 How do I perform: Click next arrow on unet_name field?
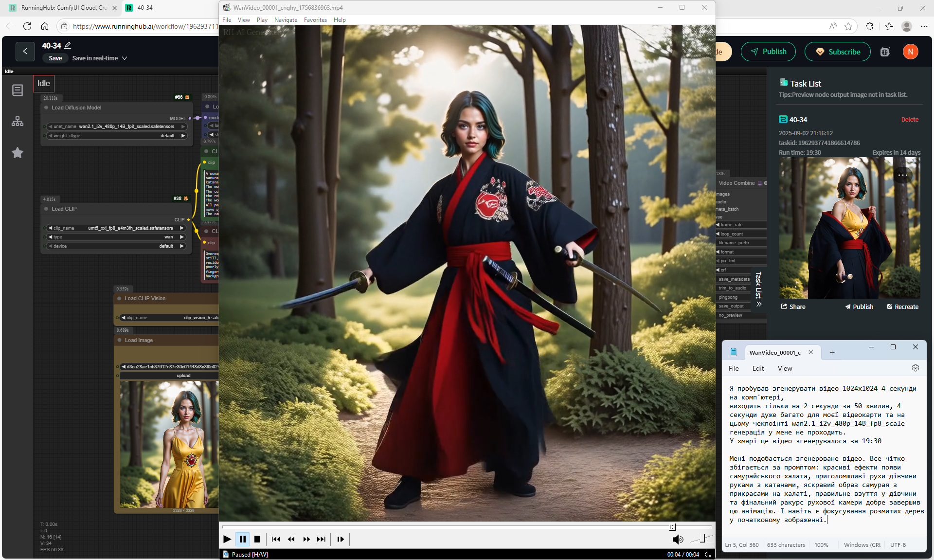click(183, 126)
